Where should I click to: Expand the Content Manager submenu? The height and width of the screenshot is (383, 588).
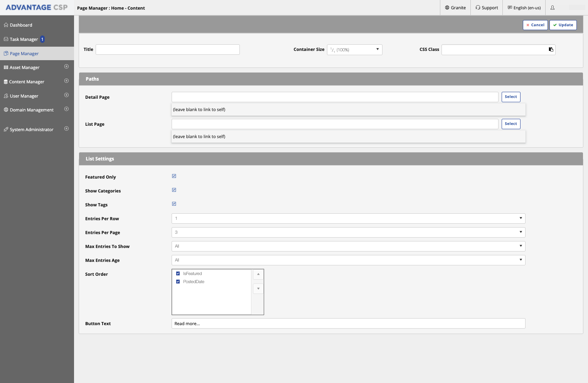(66, 81)
